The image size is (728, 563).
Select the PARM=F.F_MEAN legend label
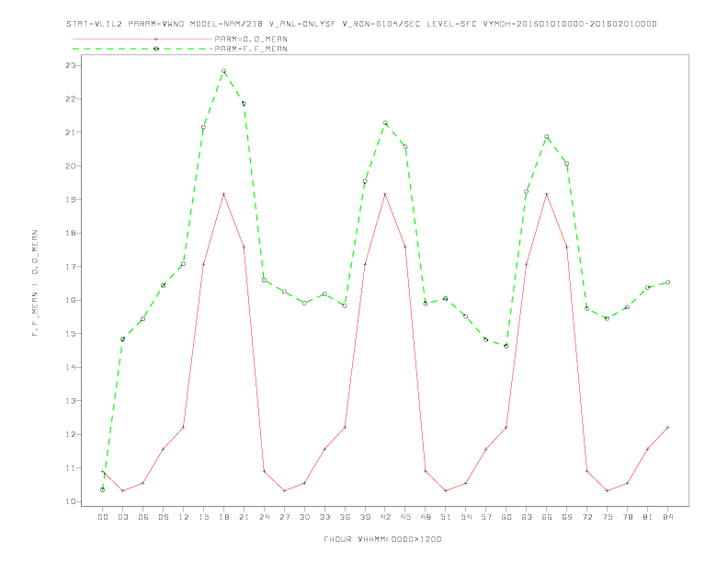coord(251,49)
